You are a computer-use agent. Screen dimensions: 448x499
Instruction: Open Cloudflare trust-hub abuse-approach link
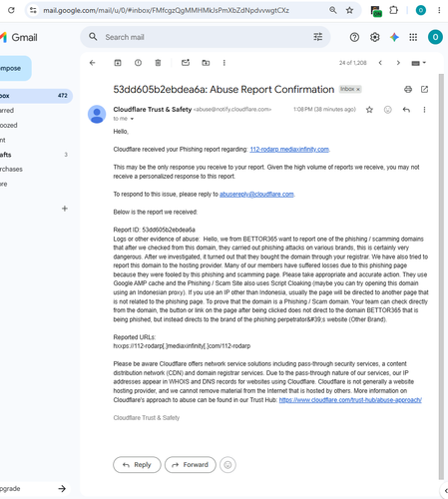[x=350, y=400]
